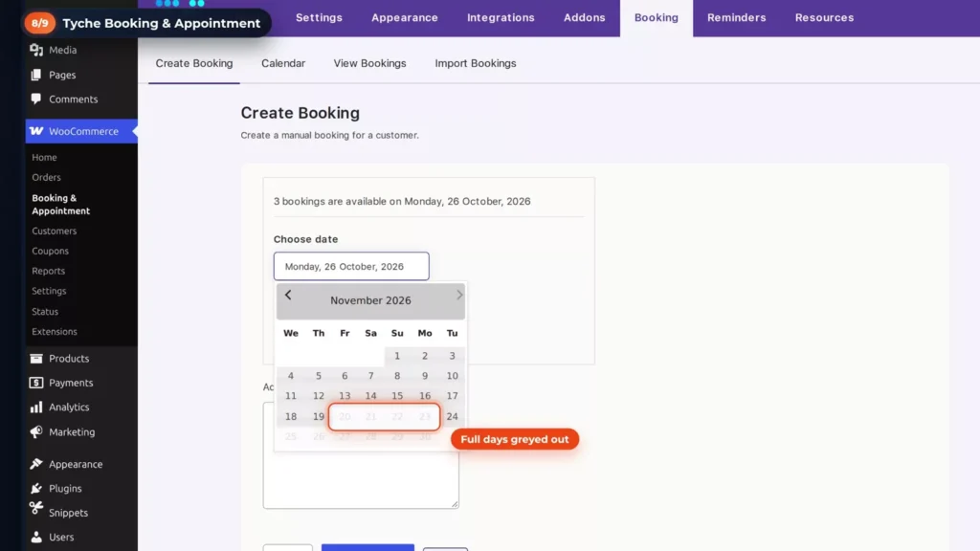
Task: Choose November 24 in the datepicker
Action: (x=452, y=416)
